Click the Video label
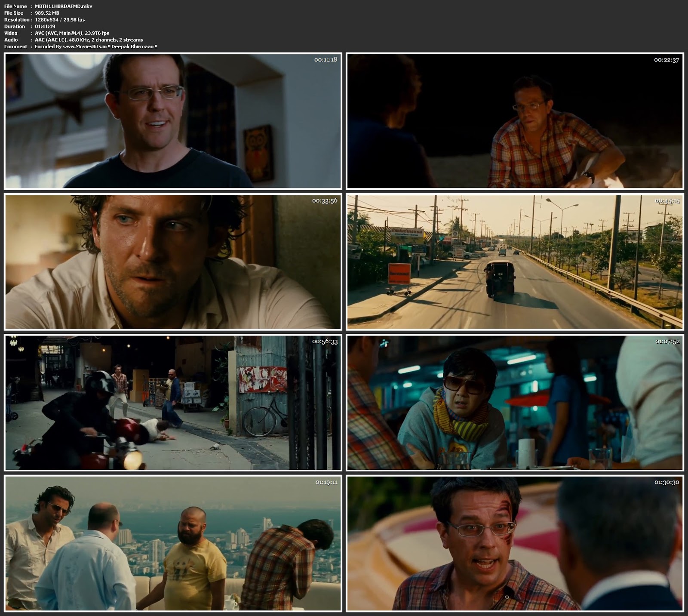The height and width of the screenshot is (616, 688). click(11, 33)
